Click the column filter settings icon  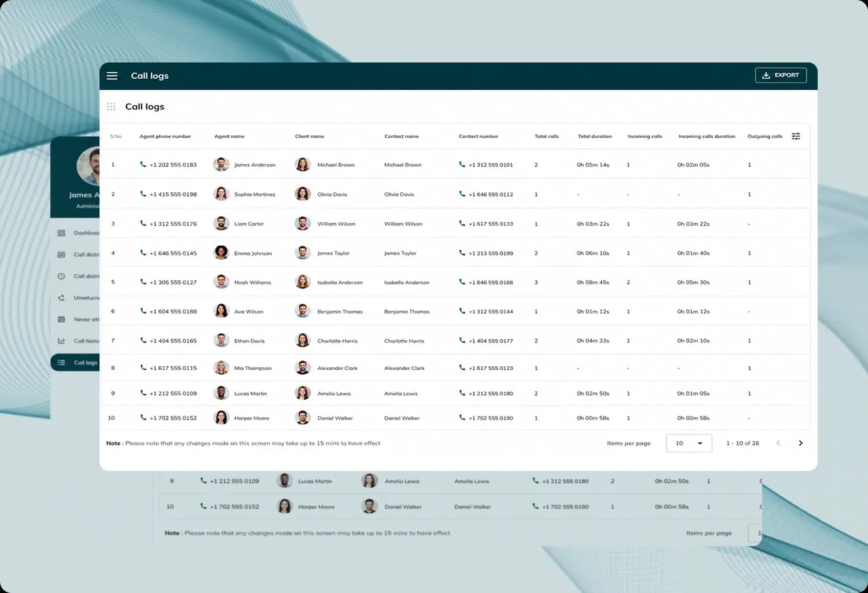click(796, 137)
